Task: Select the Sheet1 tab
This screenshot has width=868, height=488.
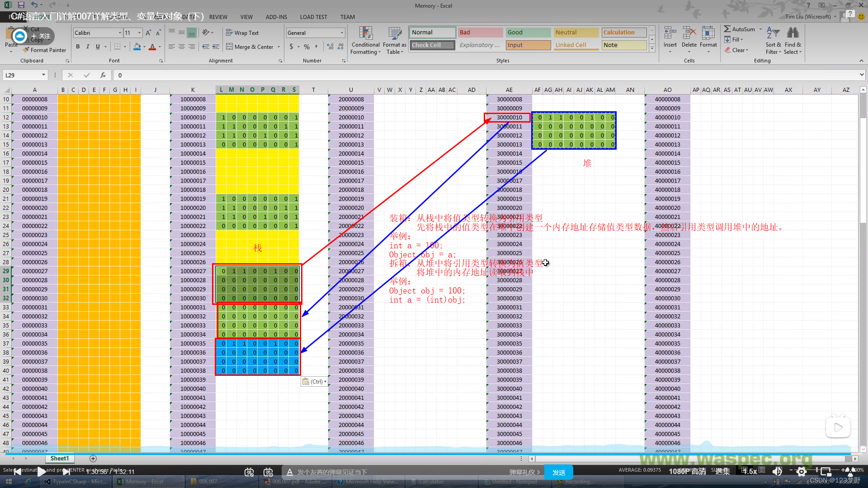Action: point(60,459)
